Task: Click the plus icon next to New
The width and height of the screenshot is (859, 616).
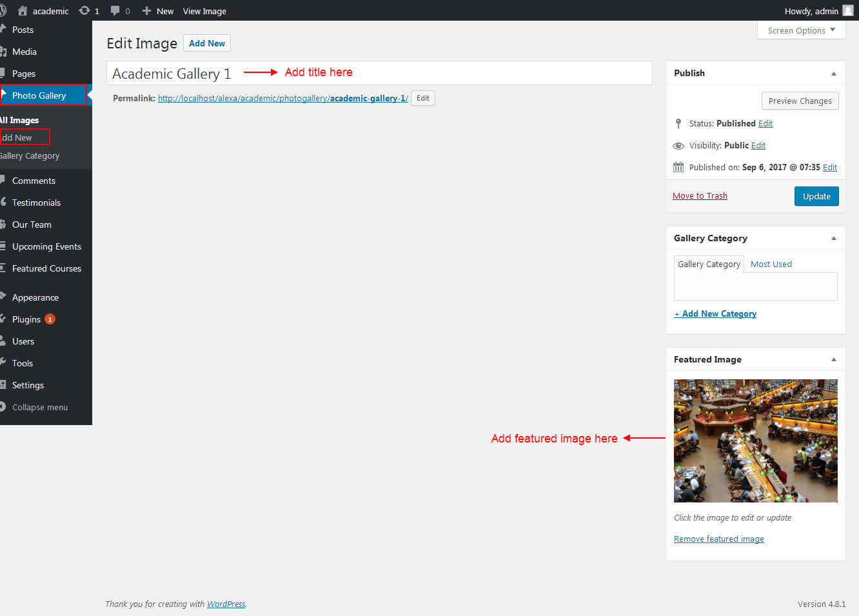Action: click(x=146, y=11)
